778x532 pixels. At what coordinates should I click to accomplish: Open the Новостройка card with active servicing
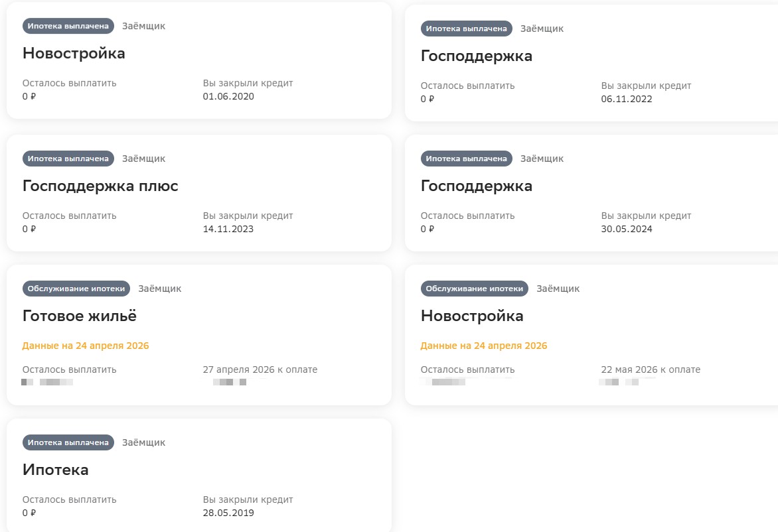click(591, 335)
